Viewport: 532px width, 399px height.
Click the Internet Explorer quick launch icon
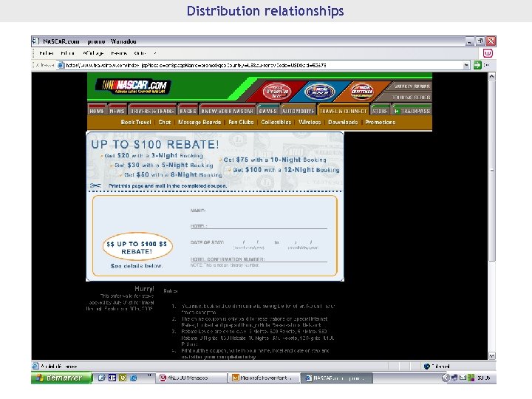tap(134, 378)
